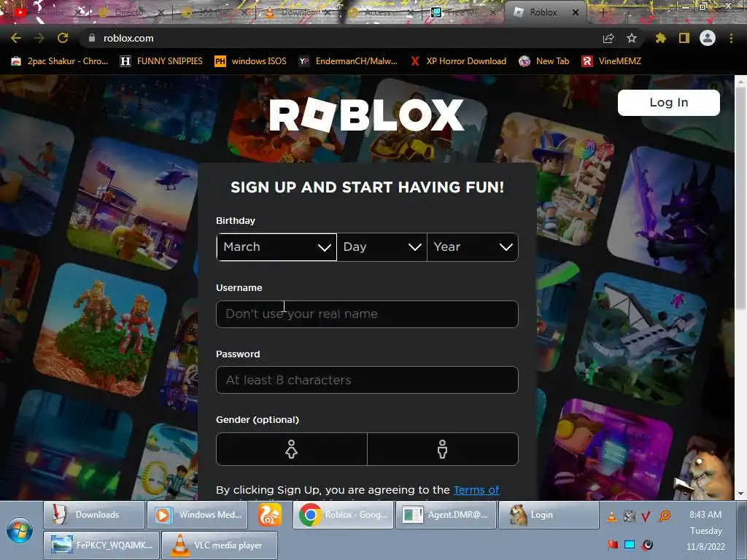This screenshot has height=560, width=747.
Task: Close the Roblox tab
Action: pos(576,12)
